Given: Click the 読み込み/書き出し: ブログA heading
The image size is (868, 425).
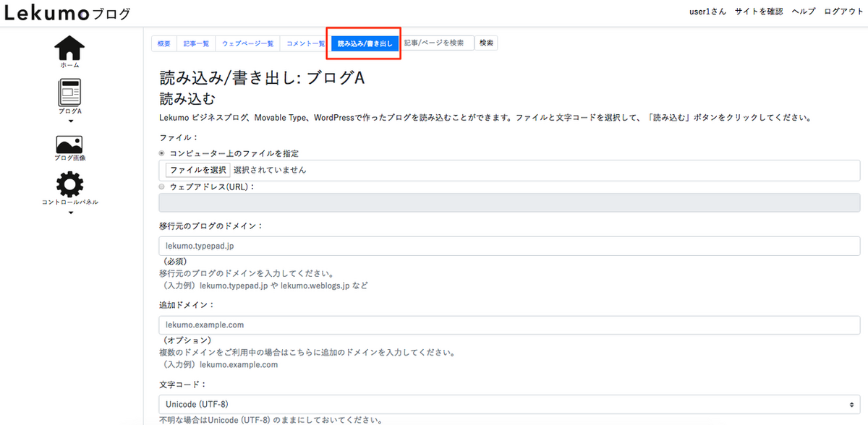Looking at the screenshot, I should [x=261, y=78].
